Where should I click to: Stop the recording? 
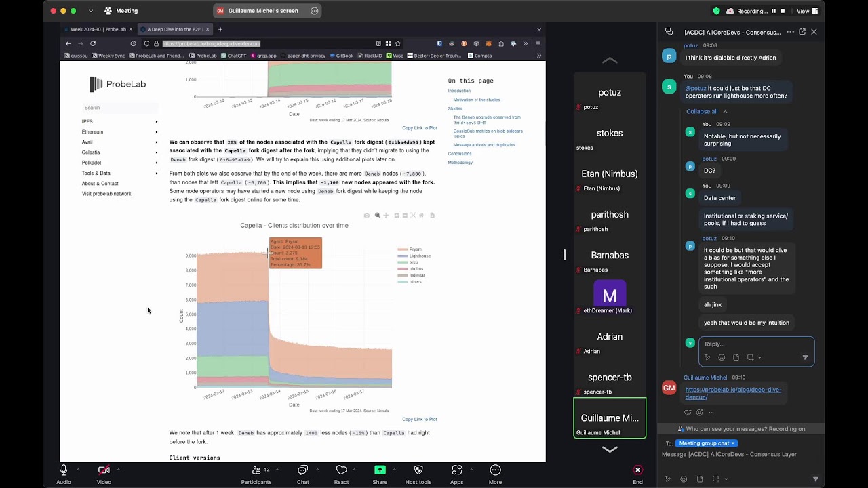[783, 11]
